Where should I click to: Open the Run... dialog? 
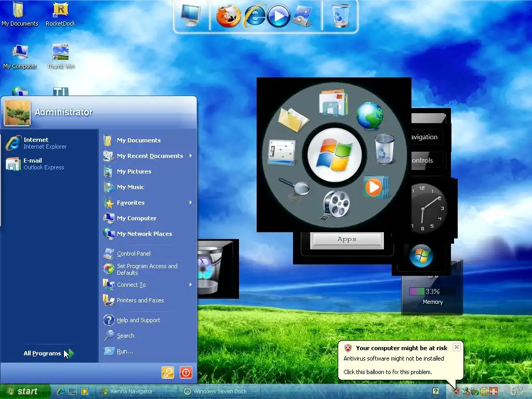[148, 351]
